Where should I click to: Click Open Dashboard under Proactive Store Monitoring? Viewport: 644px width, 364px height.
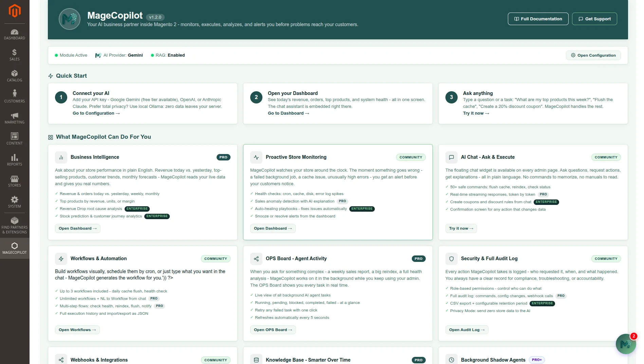pos(273,228)
